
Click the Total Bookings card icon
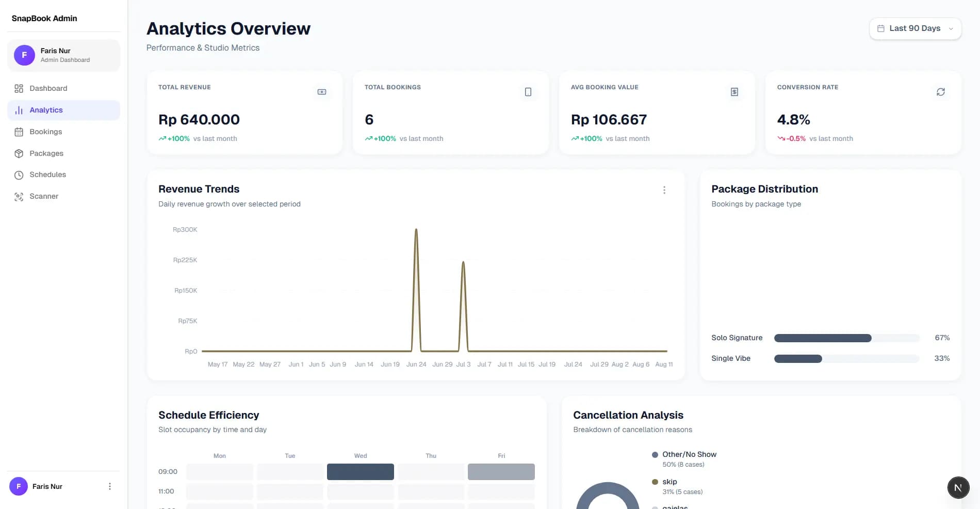pos(528,92)
